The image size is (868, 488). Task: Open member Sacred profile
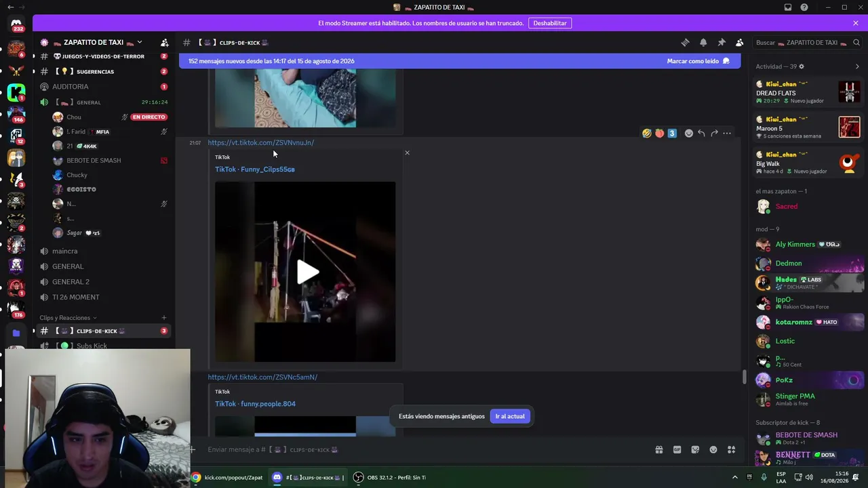coord(808,206)
